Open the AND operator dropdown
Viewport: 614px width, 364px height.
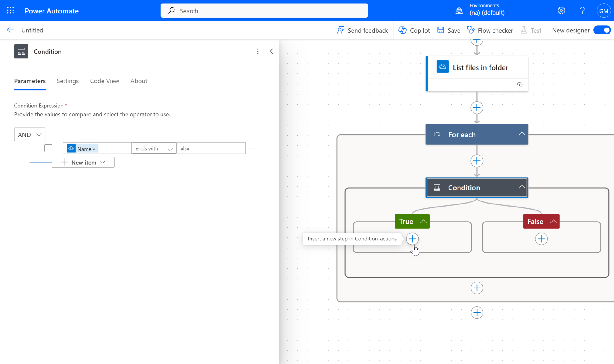point(30,135)
